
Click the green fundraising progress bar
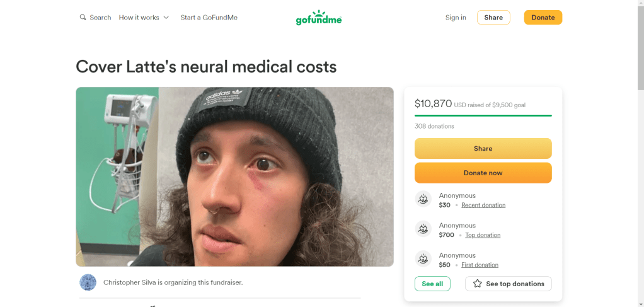tap(483, 115)
